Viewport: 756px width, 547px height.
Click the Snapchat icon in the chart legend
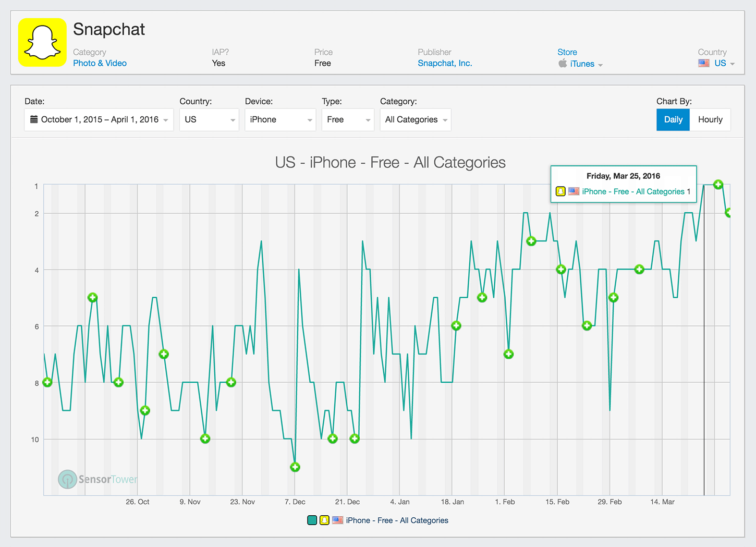[x=324, y=520]
